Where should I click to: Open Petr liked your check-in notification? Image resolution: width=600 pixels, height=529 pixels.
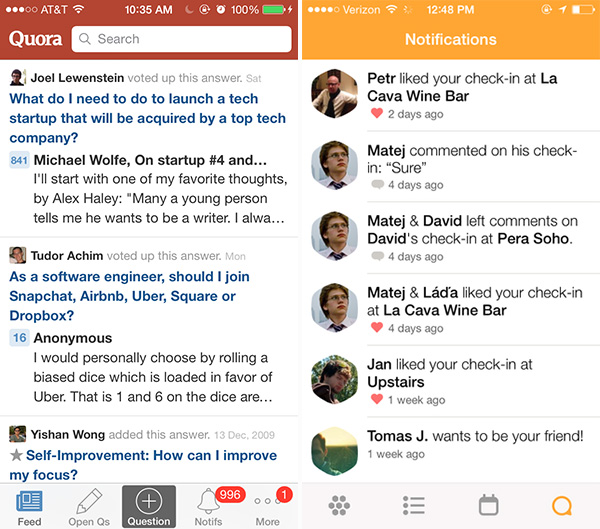point(451,95)
